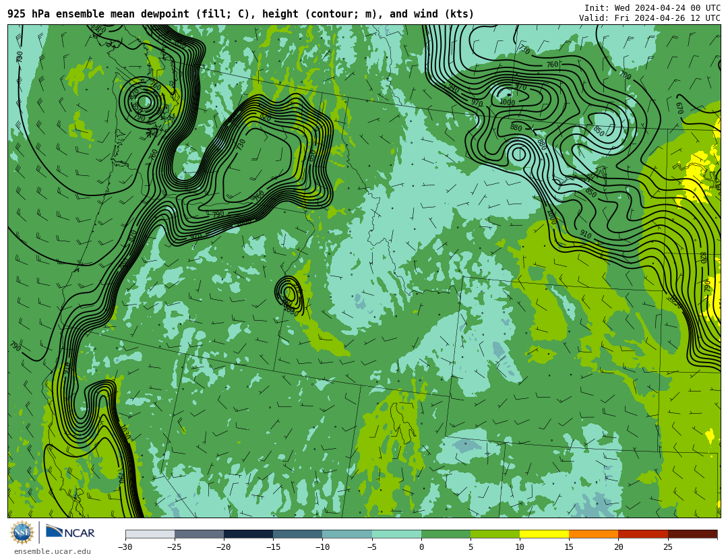Select the -25 to -20 color swatch

point(199,534)
